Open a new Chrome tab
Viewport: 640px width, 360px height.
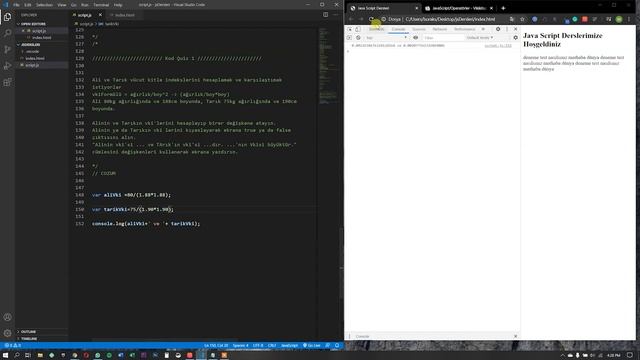503,8
